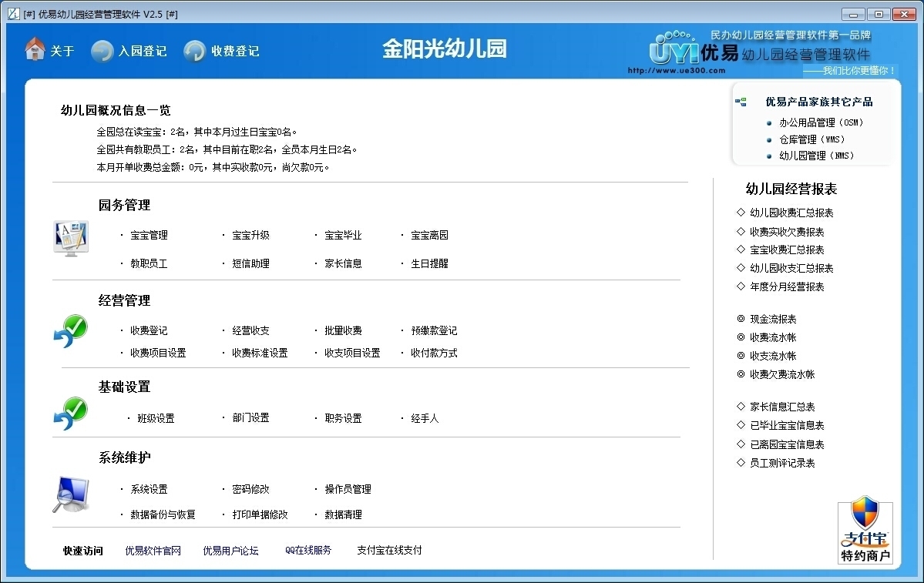Open the 关于 toolbar item
The image size is (924, 583).
[x=62, y=52]
